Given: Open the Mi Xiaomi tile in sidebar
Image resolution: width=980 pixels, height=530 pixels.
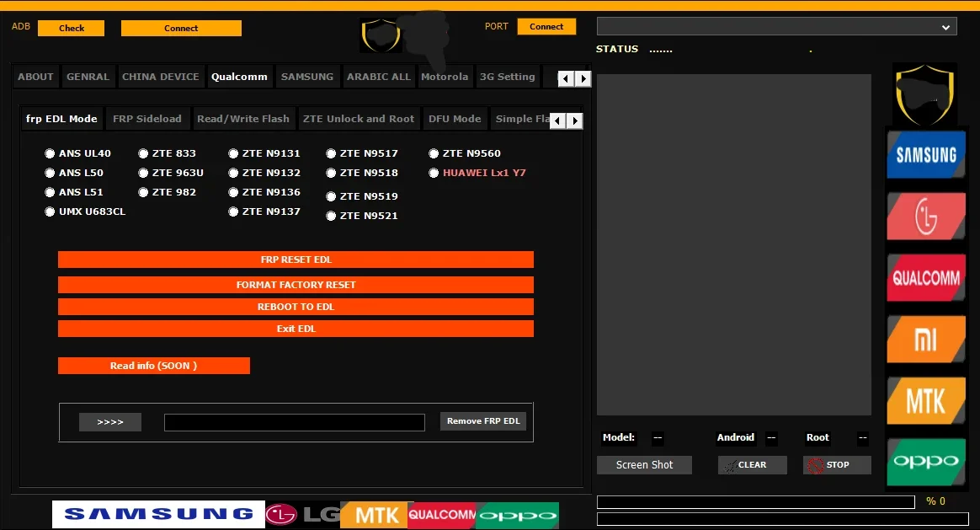Looking at the screenshot, I should pos(925,340).
